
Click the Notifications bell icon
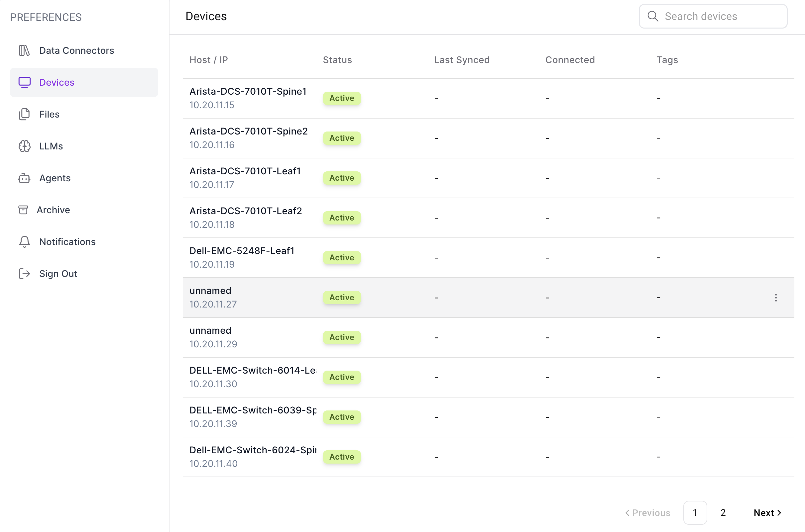click(x=25, y=242)
